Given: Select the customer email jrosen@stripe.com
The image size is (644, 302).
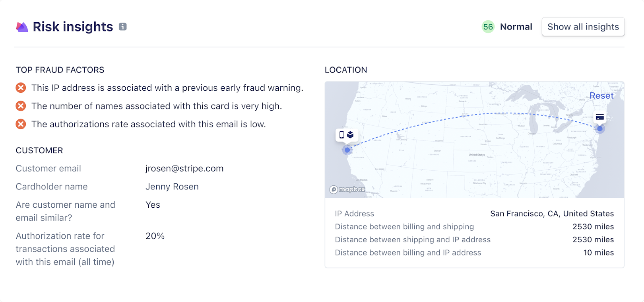Looking at the screenshot, I should pyautogui.click(x=184, y=168).
